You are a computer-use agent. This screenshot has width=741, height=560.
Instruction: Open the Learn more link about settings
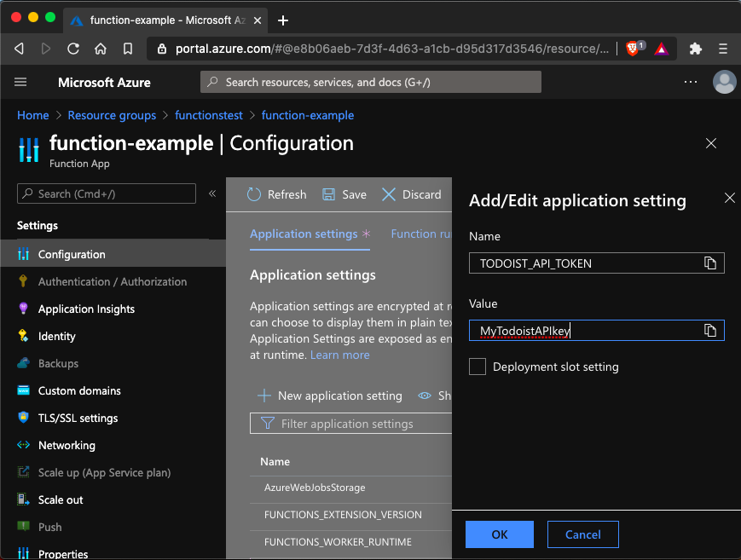point(339,355)
